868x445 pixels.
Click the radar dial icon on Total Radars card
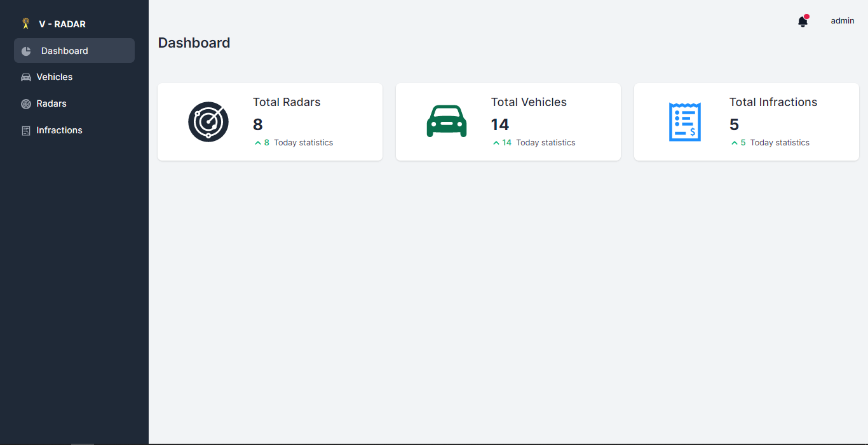coord(208,121)
